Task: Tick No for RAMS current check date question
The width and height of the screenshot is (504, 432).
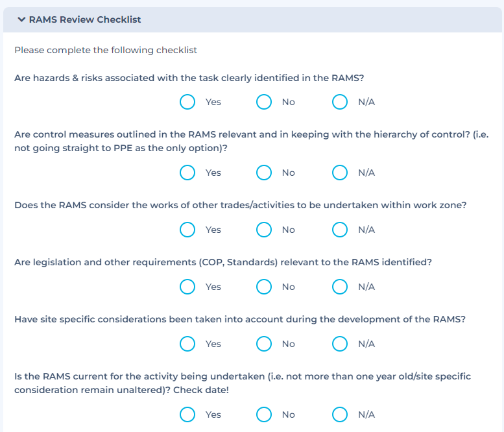Action: click(x=264, y=414)
